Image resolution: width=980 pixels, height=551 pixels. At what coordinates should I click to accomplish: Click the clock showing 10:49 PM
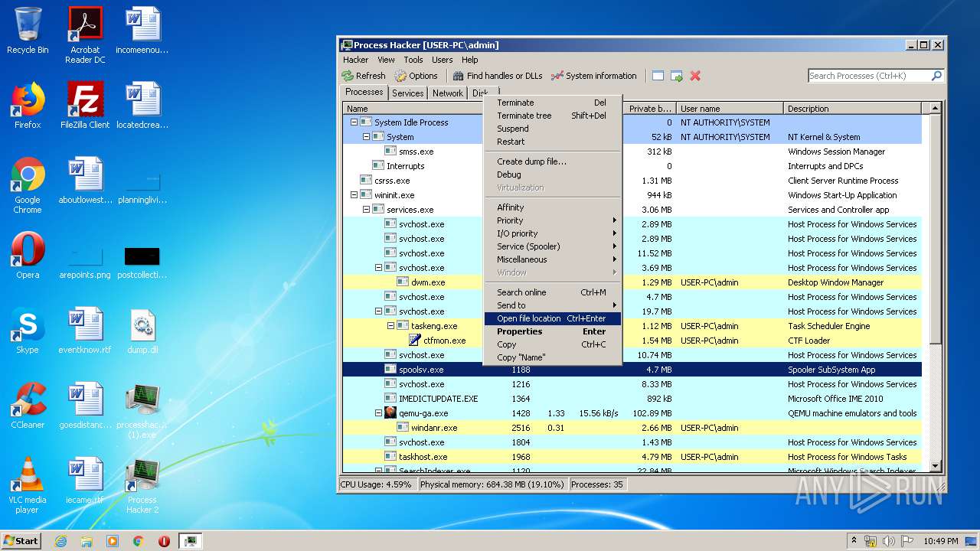click(940, 541)
